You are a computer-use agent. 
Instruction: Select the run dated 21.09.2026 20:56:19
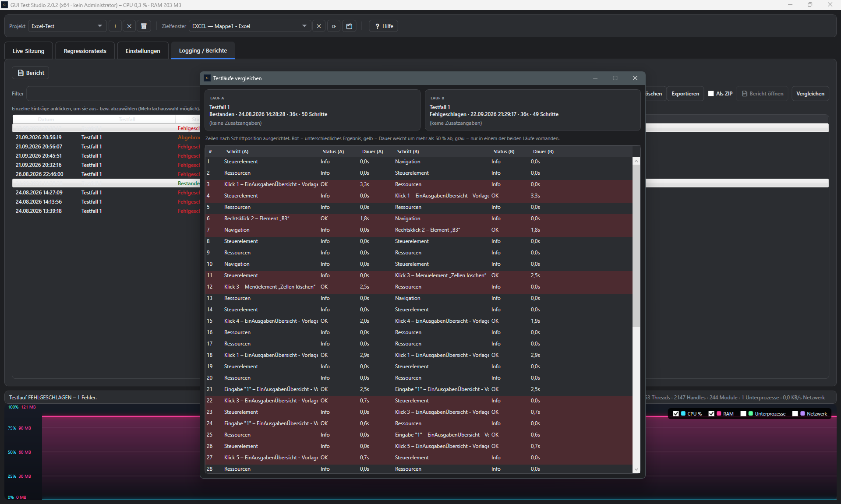click(106, 137)
